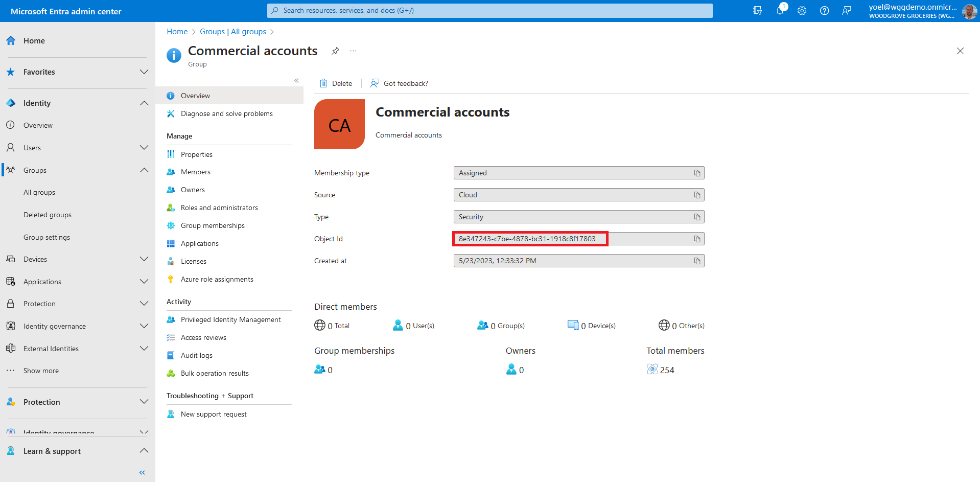980x482 pixels.
Task: Click the help question mark icon
Action: point(824,11)
